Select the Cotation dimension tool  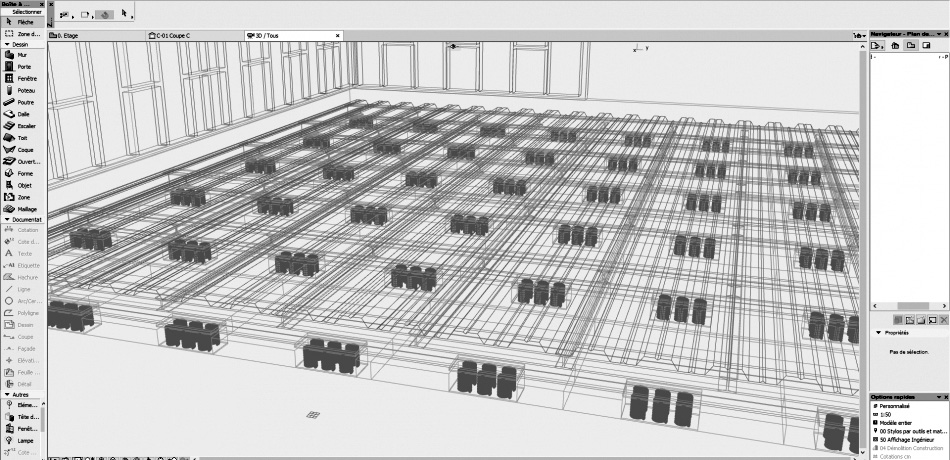22,230
